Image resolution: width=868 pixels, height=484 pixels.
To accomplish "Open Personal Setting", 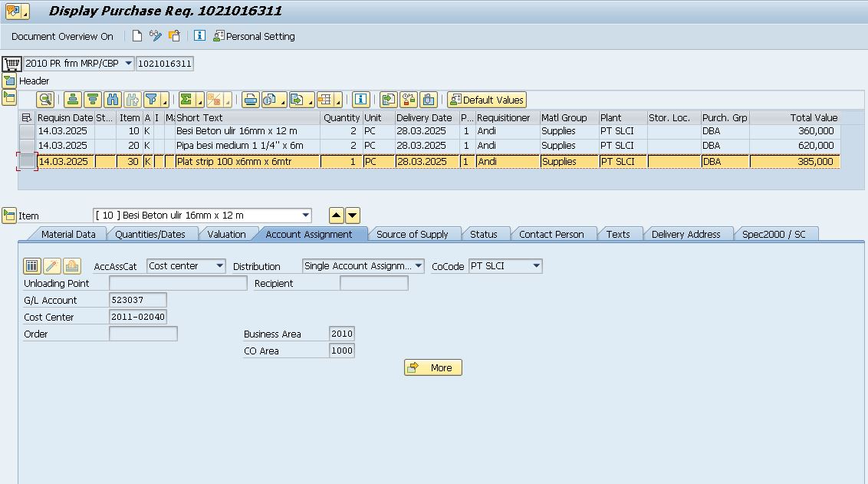I will click(x=254, y=37).
